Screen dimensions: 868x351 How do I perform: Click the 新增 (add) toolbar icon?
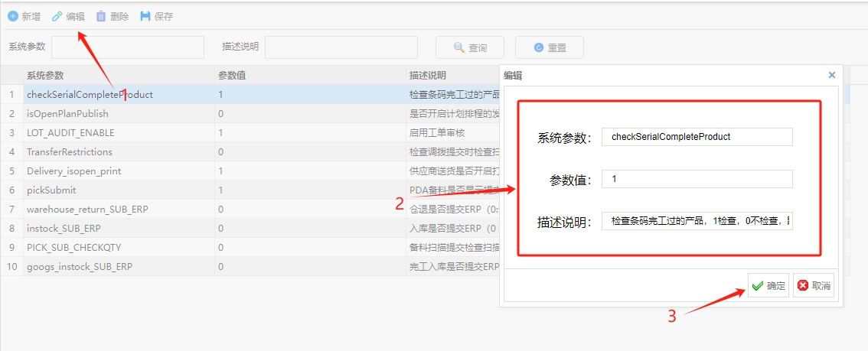13,16
